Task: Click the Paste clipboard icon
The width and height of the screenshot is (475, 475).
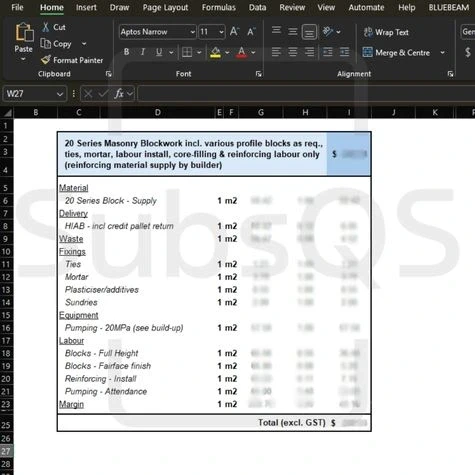Action: (24, 32)
